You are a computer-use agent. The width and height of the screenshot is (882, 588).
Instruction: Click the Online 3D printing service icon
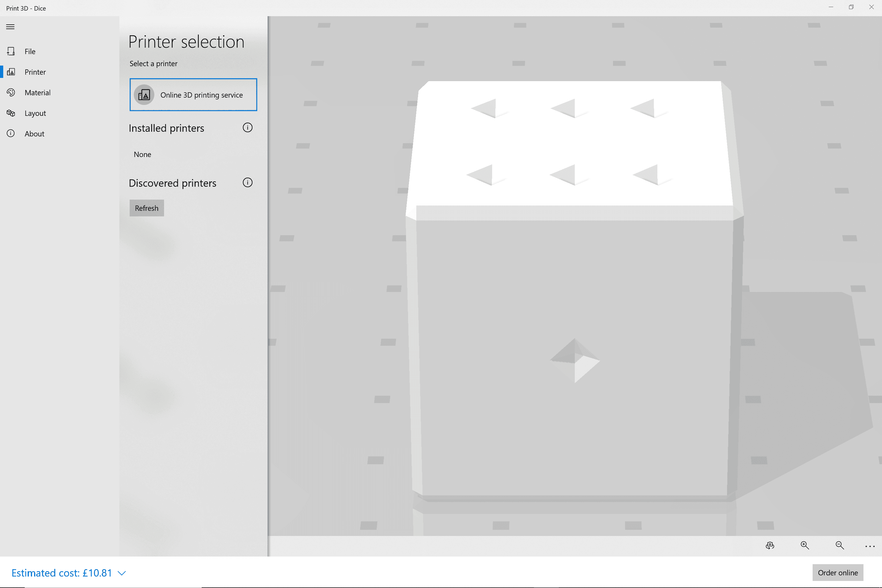coord(144,95)
